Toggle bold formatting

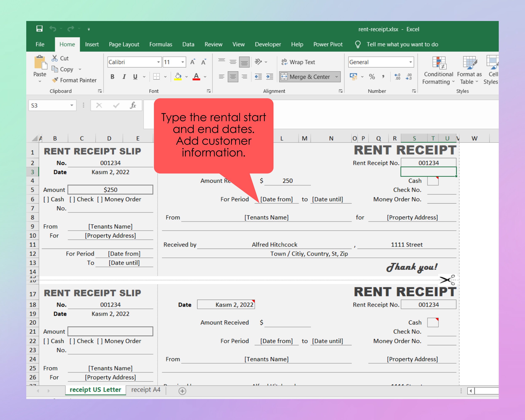coord(112,77)
